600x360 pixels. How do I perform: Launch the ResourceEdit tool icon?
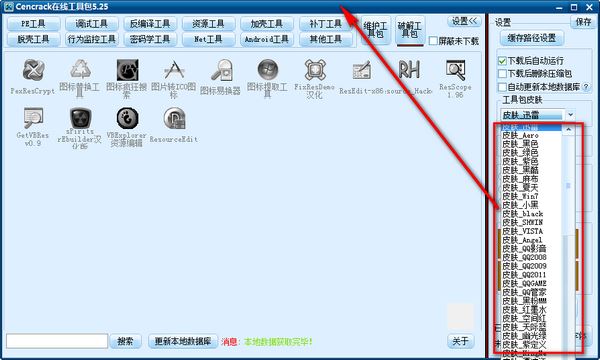[x=174, y=118]
